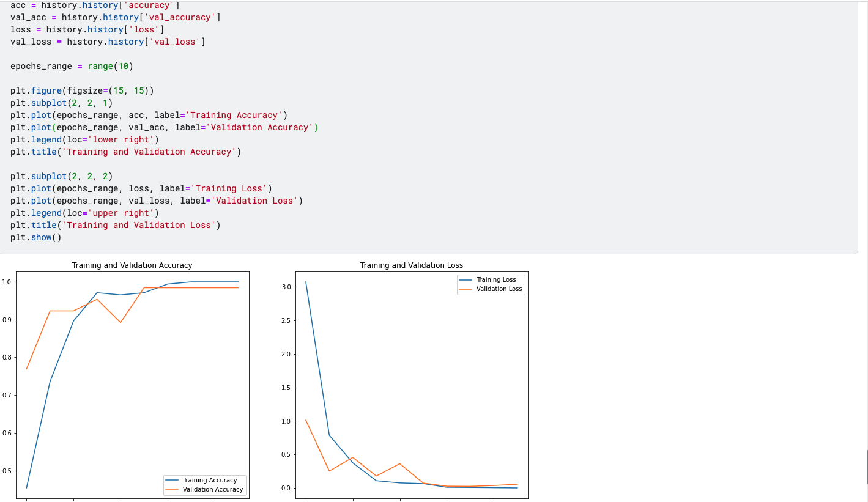Click the plt.plot line labeled 'Validation Loss'
The height and width of the screenshot is (502, 868).
pos(157,201)
